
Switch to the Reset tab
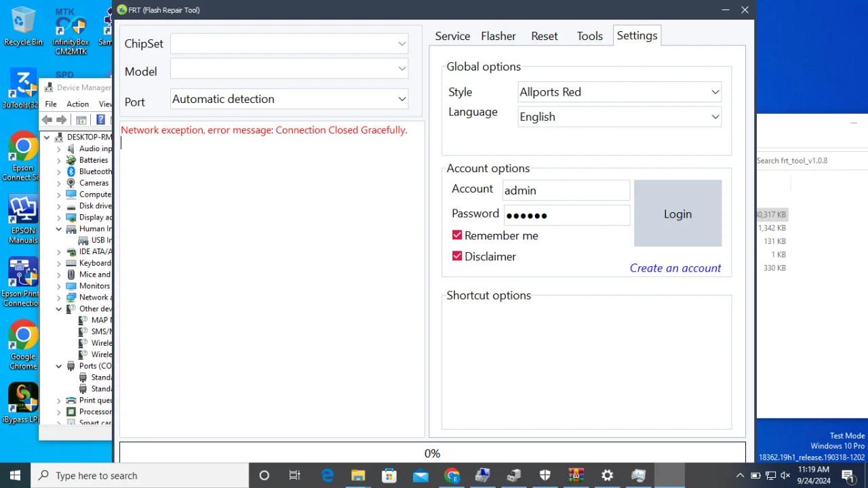click(x=545, y=36)
